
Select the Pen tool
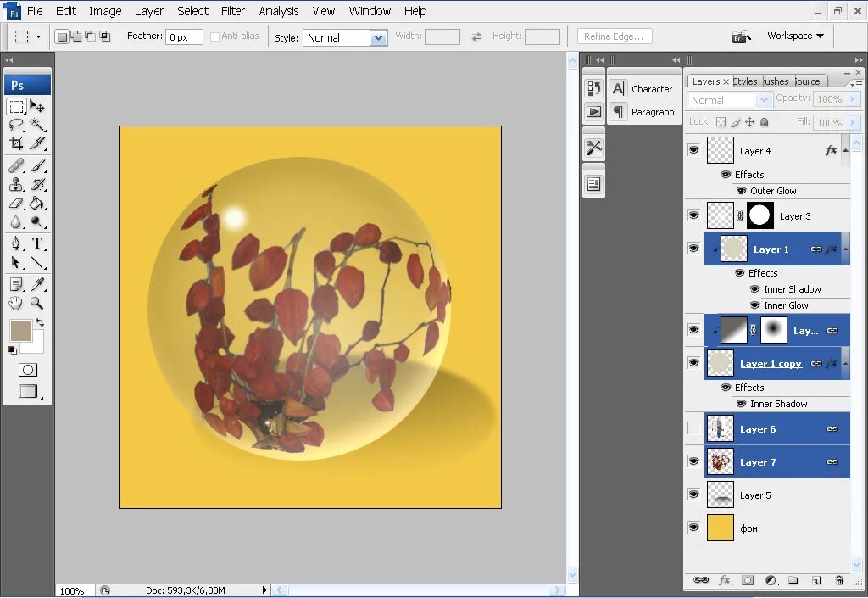(x=16, y=243)
